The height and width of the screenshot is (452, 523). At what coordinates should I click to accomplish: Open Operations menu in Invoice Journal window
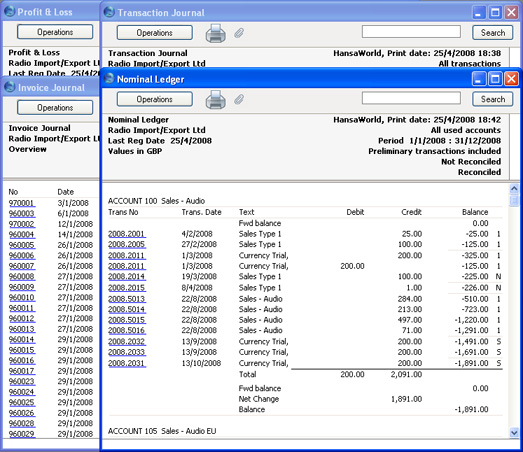coord(55,107)
